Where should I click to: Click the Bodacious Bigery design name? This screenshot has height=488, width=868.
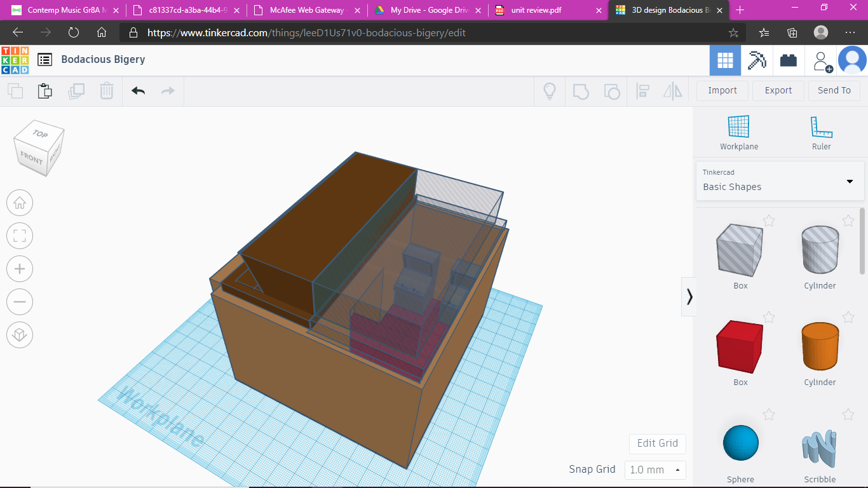pos(103,59)
